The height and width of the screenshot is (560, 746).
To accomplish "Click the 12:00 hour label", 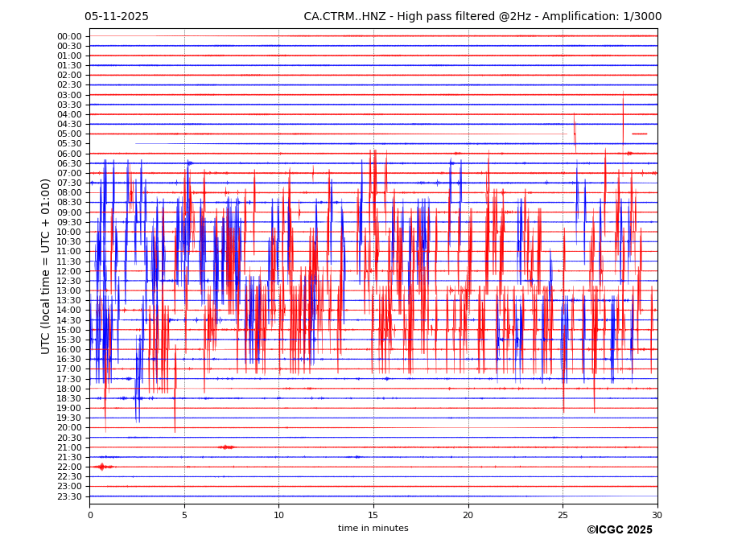I will (x=69, y=271).
